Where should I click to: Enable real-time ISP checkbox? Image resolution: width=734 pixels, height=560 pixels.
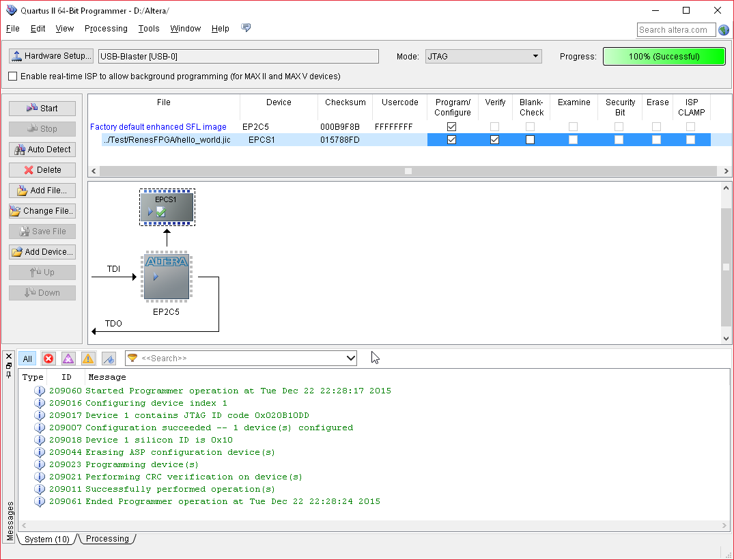13,76
